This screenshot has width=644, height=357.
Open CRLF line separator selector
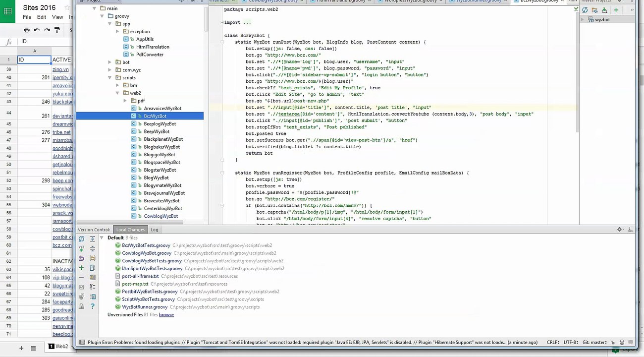[554, 342]
